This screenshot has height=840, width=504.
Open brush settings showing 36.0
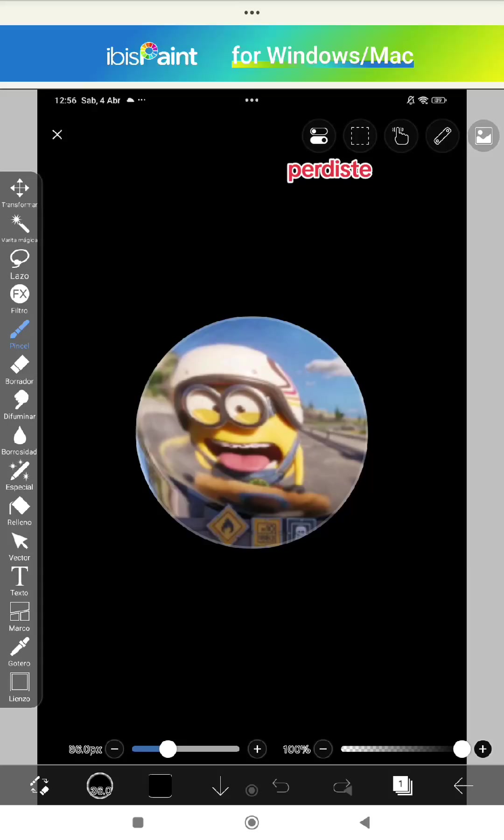click(100, 786)
